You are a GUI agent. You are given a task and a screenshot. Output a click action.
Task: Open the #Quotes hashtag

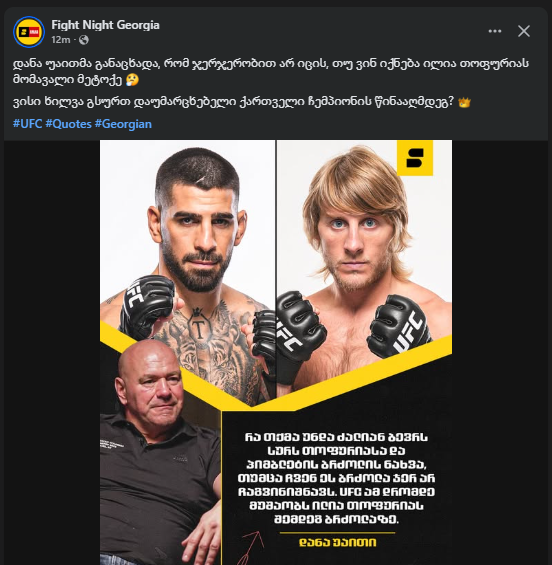point(68,124)
